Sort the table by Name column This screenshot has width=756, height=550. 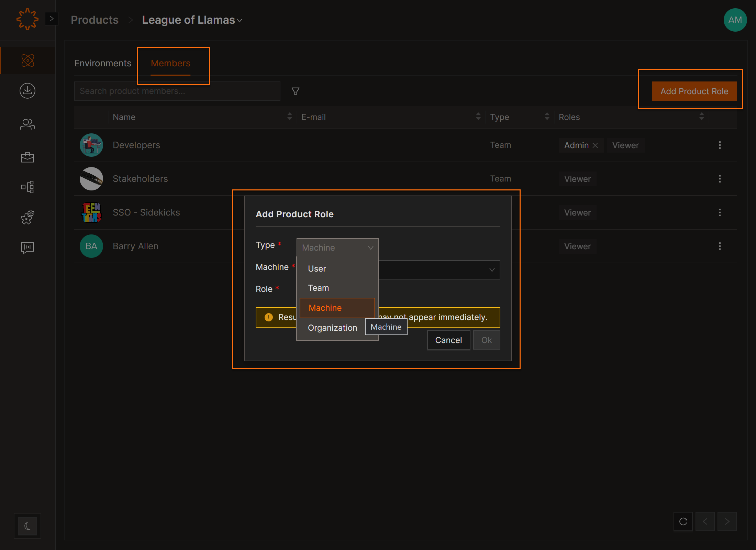tap(289, 117)
